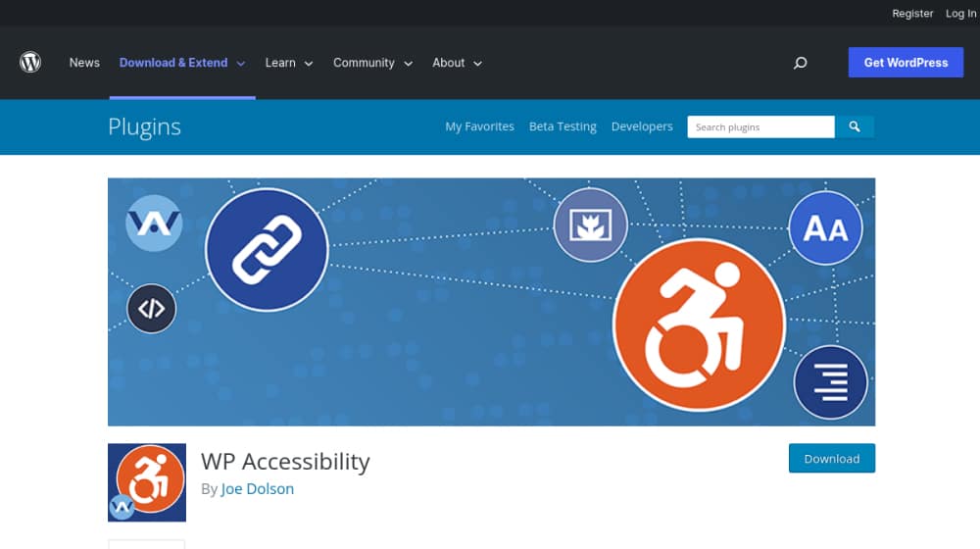Open the News menu item
This screenshot has height=549, width=980.
(x=84, y=63)
